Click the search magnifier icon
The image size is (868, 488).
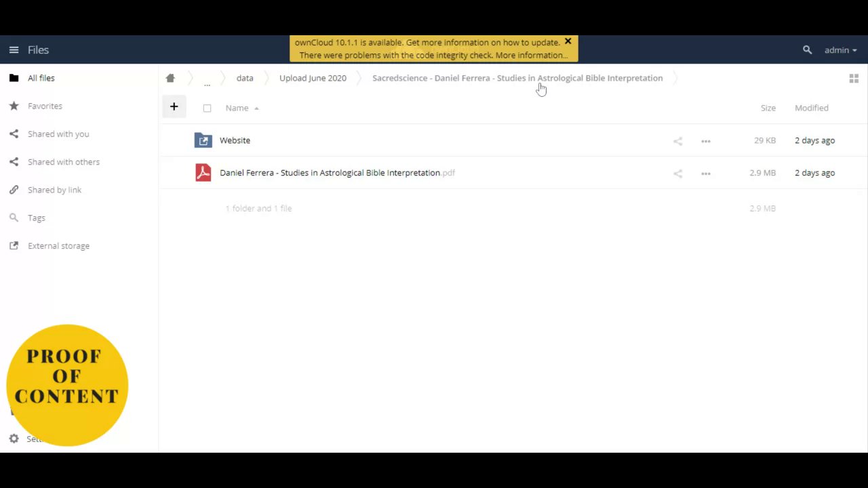(x=807, y=49)
